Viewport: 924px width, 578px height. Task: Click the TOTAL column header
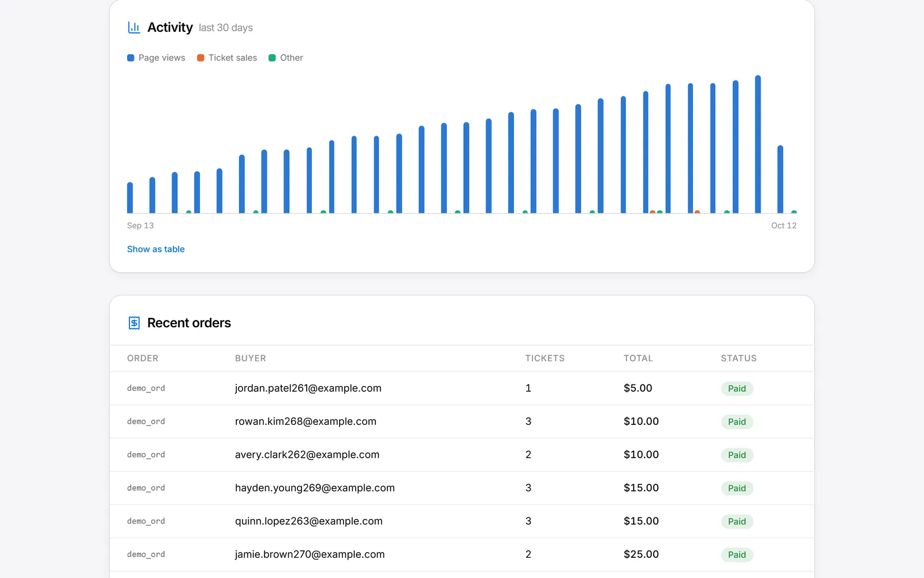pyautogui.click(x=638, y=358)
